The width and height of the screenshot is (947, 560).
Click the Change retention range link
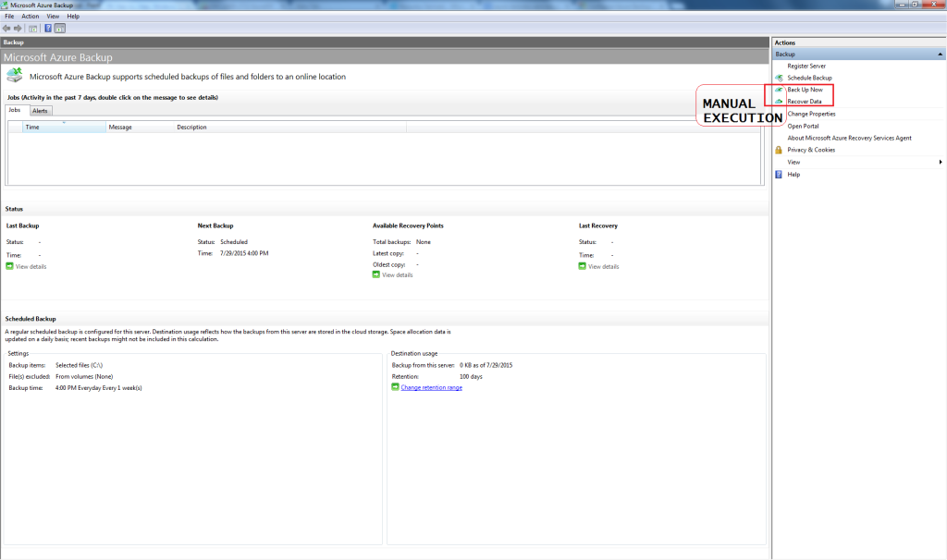point(431,387)
